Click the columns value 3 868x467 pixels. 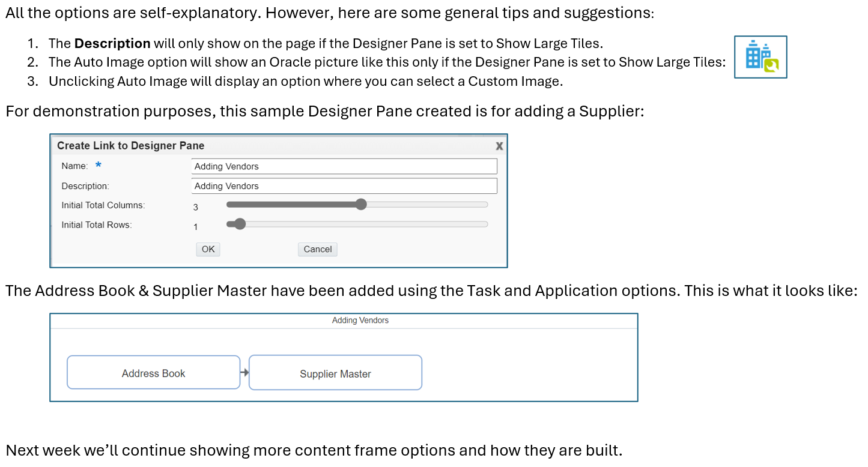(196, 207)
